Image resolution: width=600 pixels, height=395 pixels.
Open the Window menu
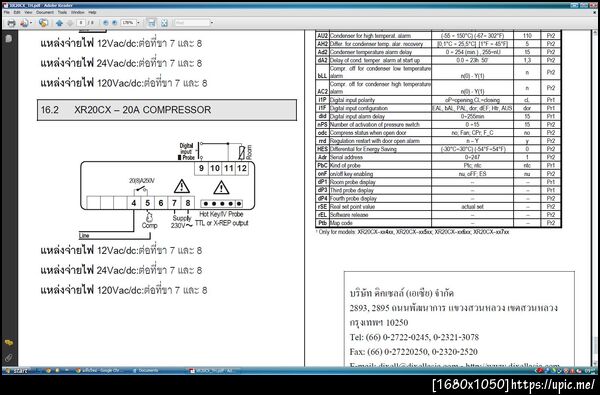[78, 12]
